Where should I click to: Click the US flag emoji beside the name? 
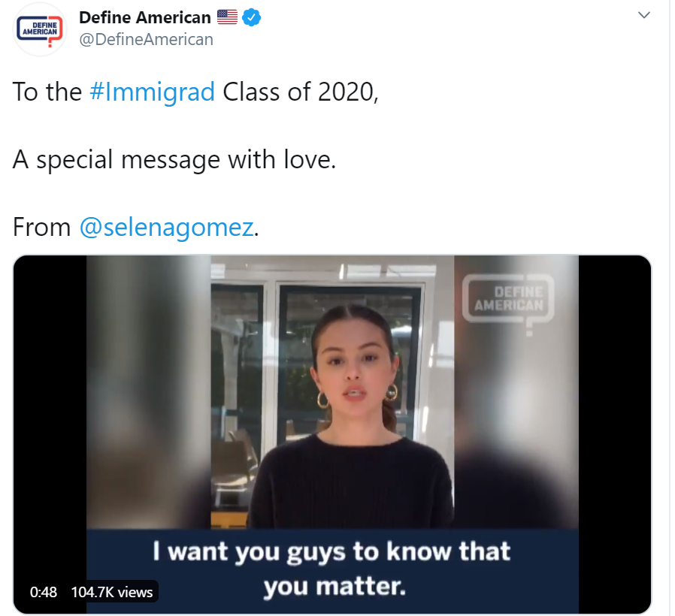click(x=227, y=17)
